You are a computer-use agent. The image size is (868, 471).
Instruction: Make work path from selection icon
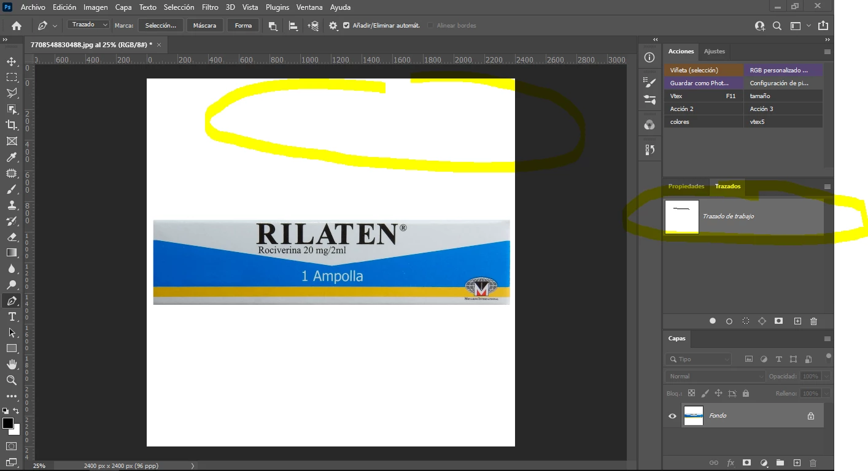(x=762, y=321)
